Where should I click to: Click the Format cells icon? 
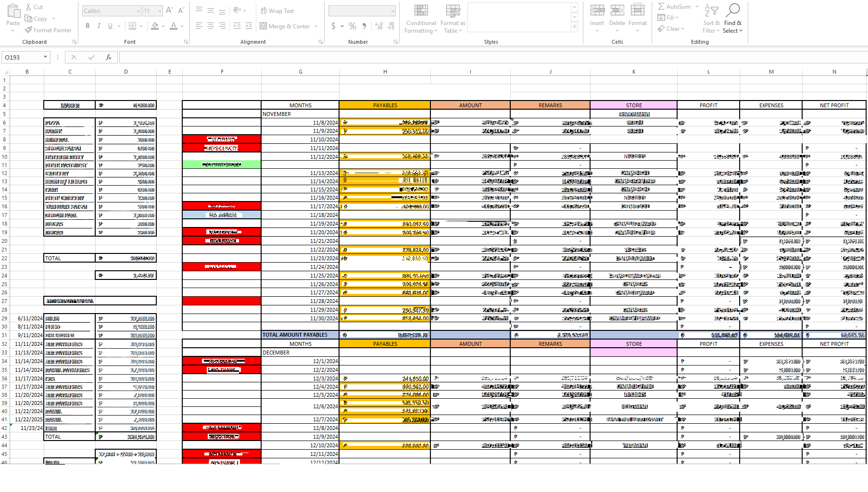(x=638, y=10)
